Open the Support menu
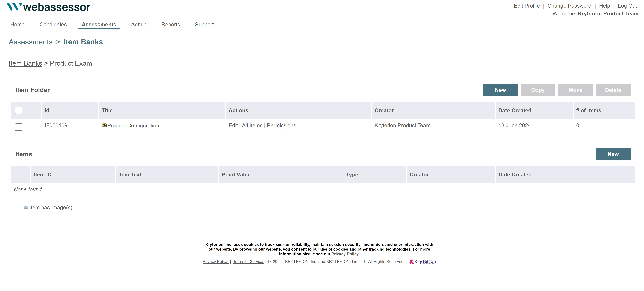644x291 pixels. point(204,25)
